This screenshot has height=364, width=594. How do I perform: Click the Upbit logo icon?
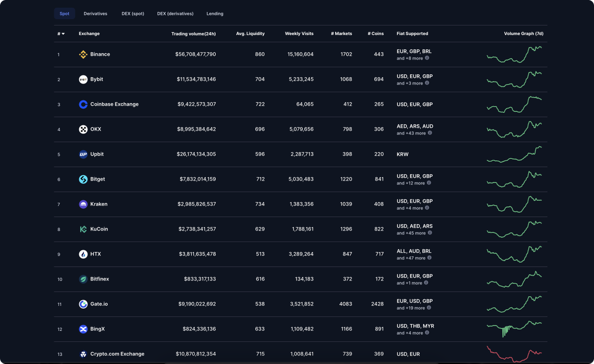[83, 154]
